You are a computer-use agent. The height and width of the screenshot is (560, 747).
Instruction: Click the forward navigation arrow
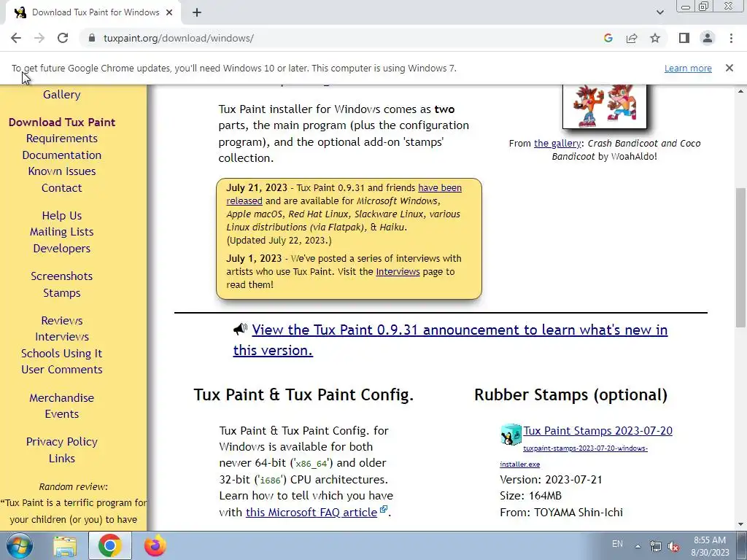pyautogui.click(x=39, y=38)
